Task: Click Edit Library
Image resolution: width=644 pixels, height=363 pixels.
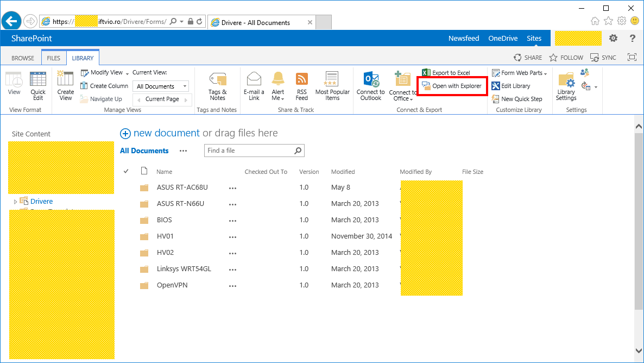Action: (511, 86)
